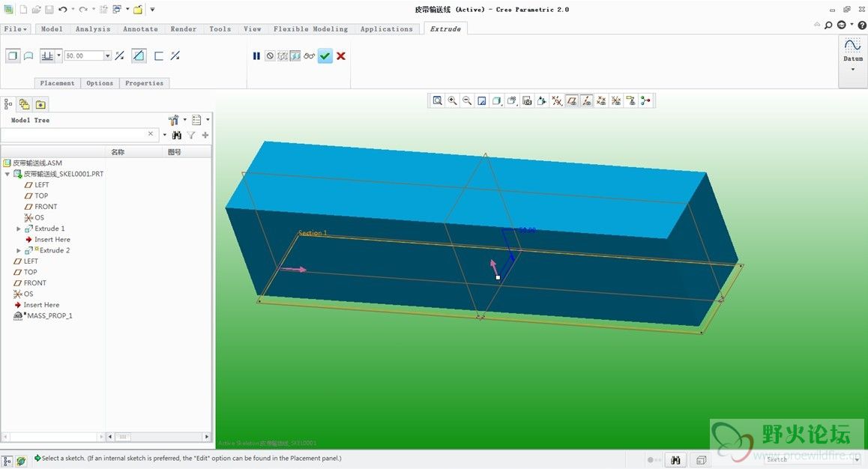Flip the extrude depth direction
868x469 pixels.
tap(120, 56)
